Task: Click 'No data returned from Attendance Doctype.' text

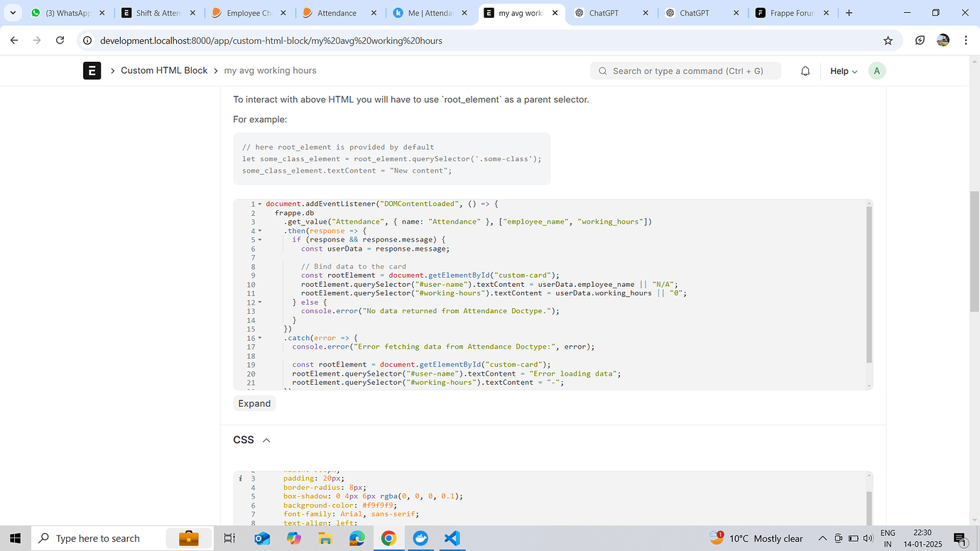Action: [460, 311]
